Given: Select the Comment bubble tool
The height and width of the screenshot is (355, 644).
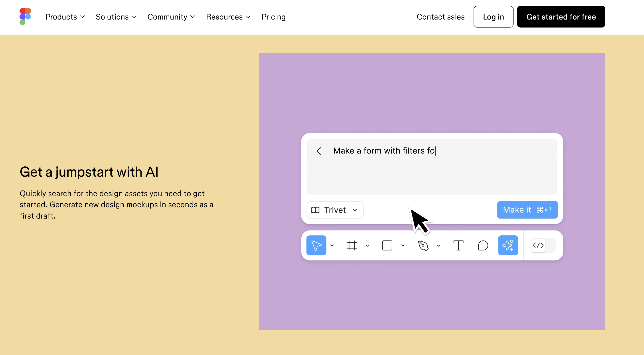Looking at the screenshot, I should coord(483,245).
